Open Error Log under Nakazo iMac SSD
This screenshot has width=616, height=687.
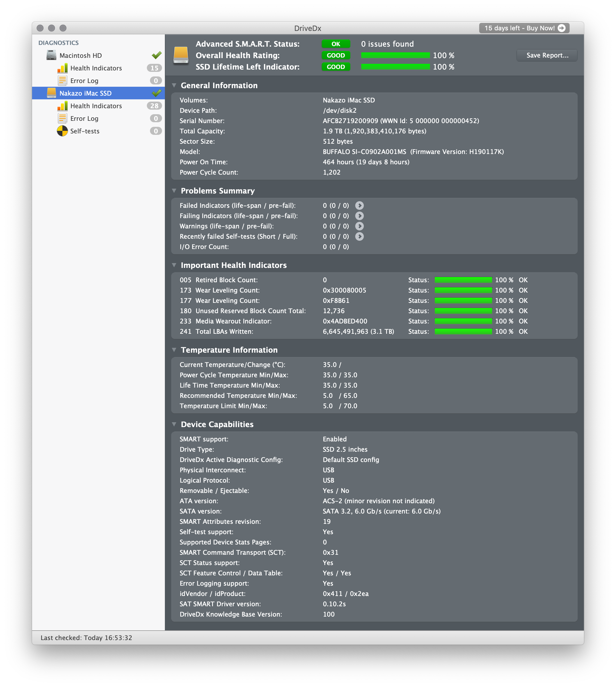click(x=84, y=119)
